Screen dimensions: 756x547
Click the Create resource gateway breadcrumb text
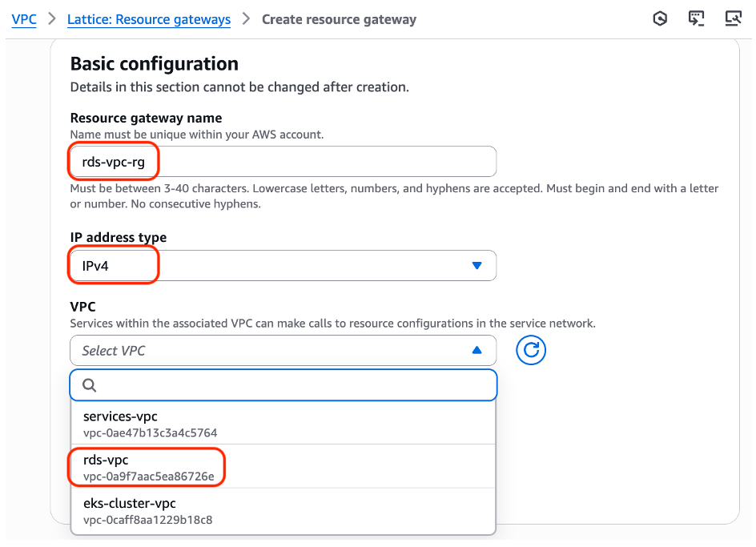339,19
